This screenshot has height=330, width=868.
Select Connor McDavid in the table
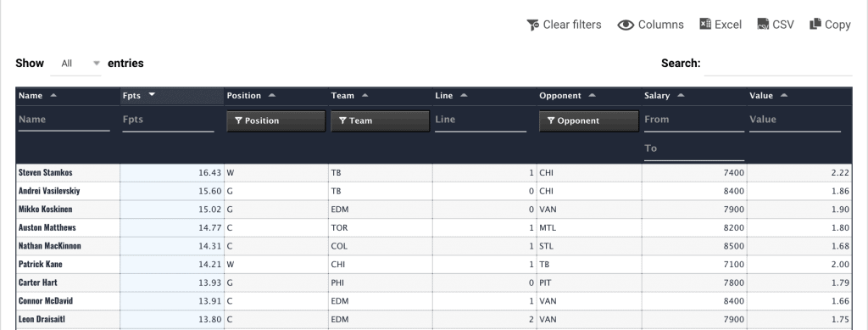pyautogui.click(x=46, y=300)
